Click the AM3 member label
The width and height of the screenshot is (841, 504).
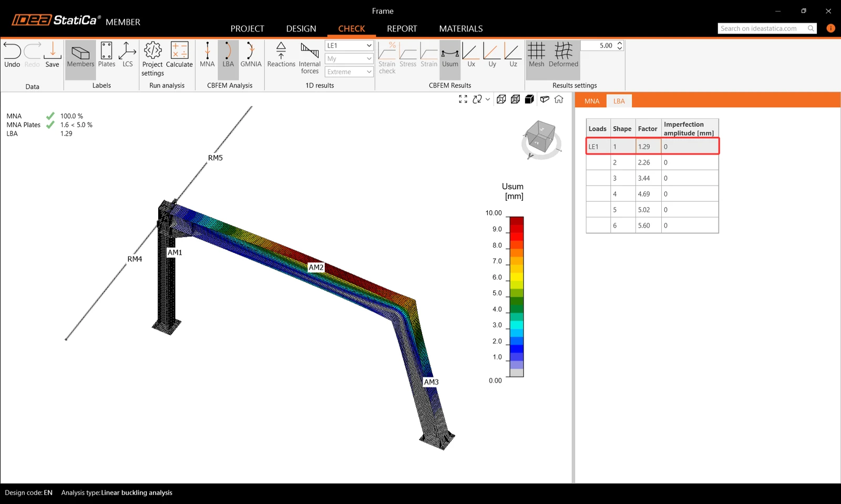tap(431, 382)
